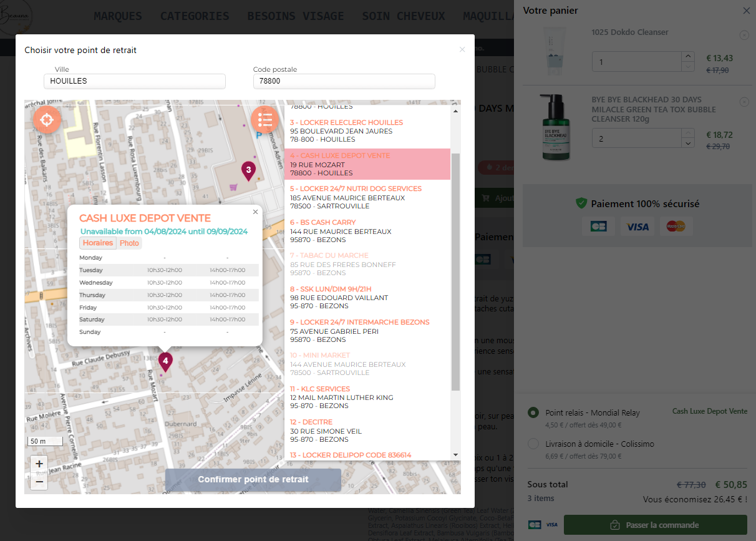This screenshot has width=756, height=541.
Task: Select 9 - Locker 24/7 Intermarche Bezons
Action: click(x=367, y=331)
